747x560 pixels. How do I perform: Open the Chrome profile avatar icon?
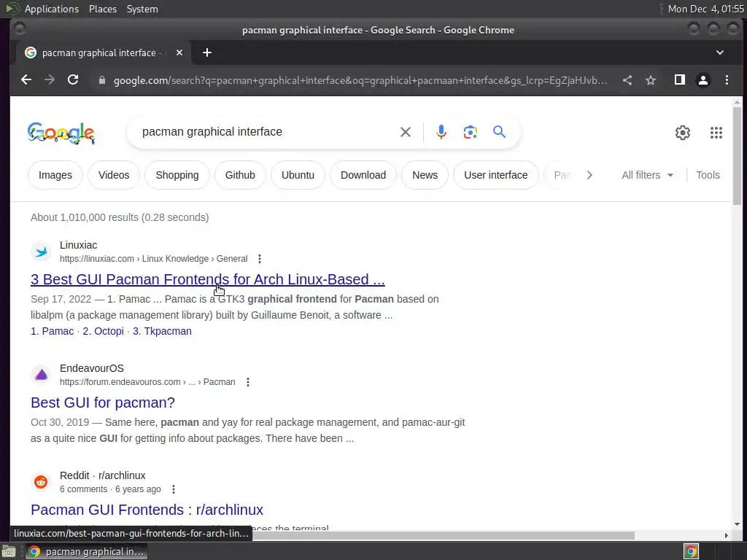(x=703, y=80)
